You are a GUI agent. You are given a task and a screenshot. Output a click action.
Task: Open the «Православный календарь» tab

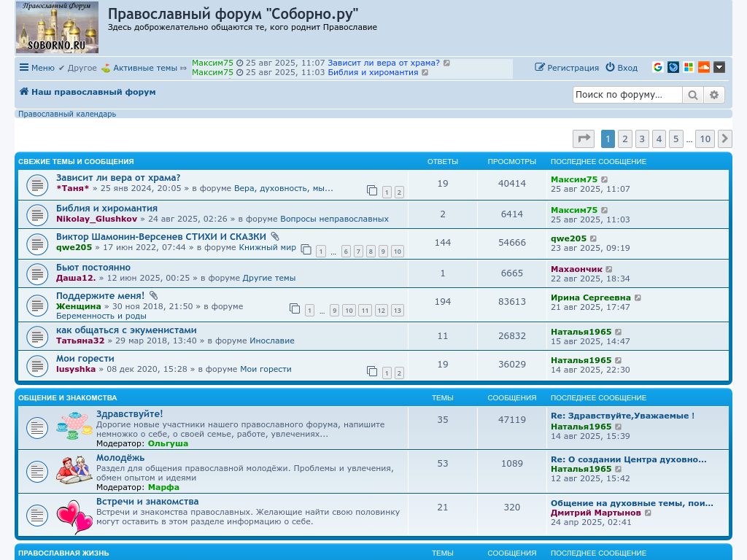[x=67, y=114]
